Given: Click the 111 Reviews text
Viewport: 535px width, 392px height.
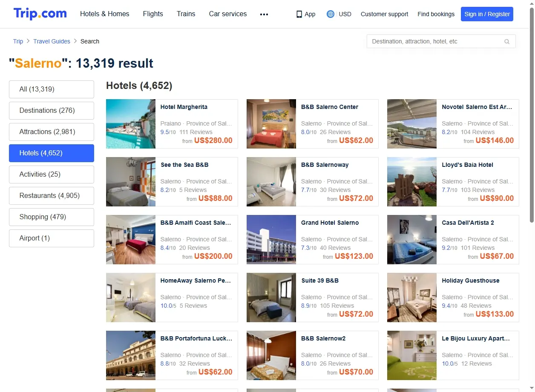Looking at the screenshot, I should pos(196,132).
